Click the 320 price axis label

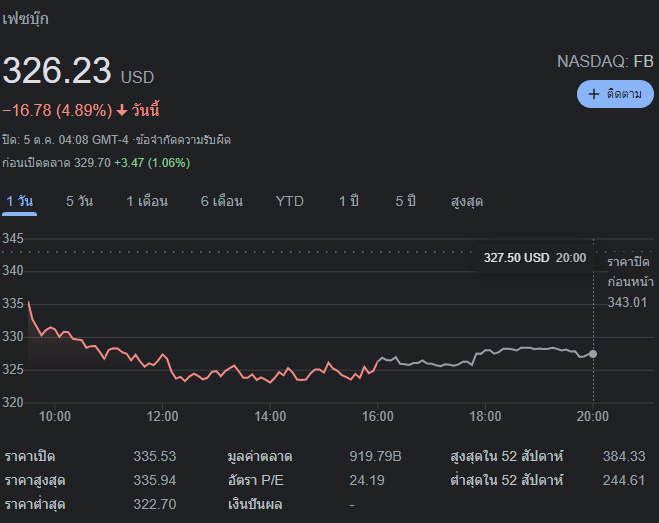coord(13,402)
